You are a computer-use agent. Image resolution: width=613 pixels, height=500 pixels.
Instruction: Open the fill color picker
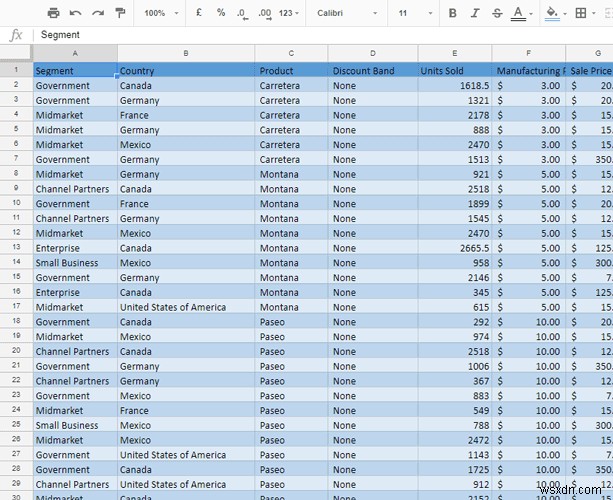[556, 13]
